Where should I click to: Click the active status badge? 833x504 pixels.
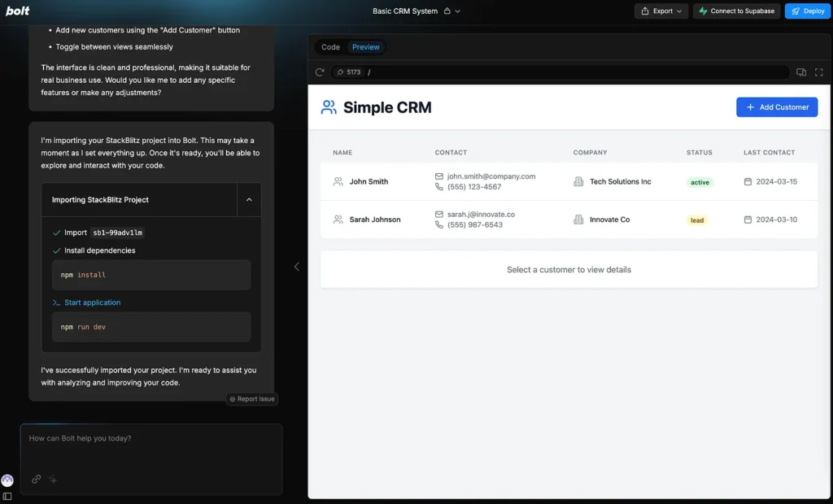(x=700, y=182)
